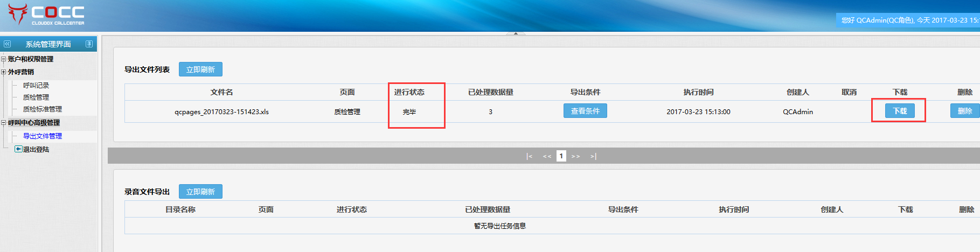The width and height of the screenshot is (980, 252).
Task: Click the pin icon in sidebar header
Action: (89, 44)
